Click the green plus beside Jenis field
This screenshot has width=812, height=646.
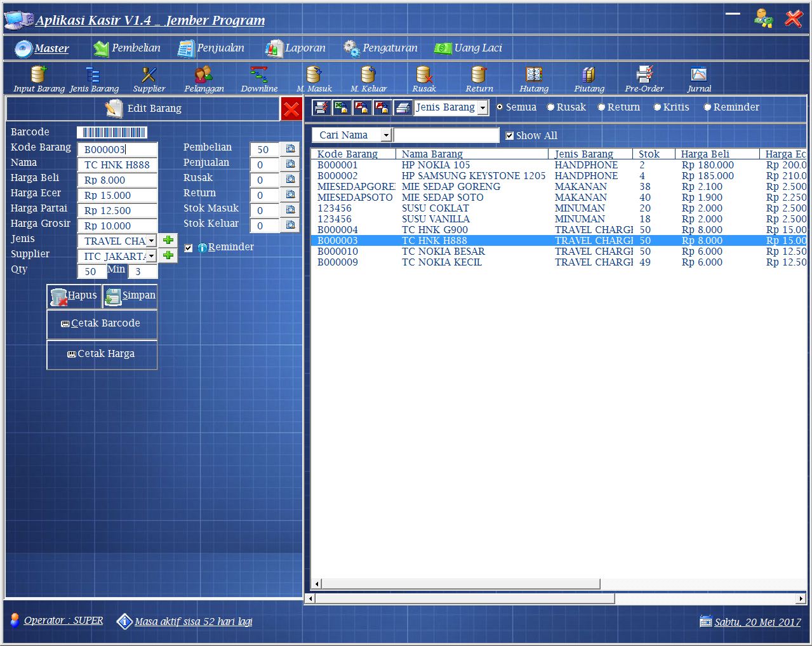click(168, 240)
